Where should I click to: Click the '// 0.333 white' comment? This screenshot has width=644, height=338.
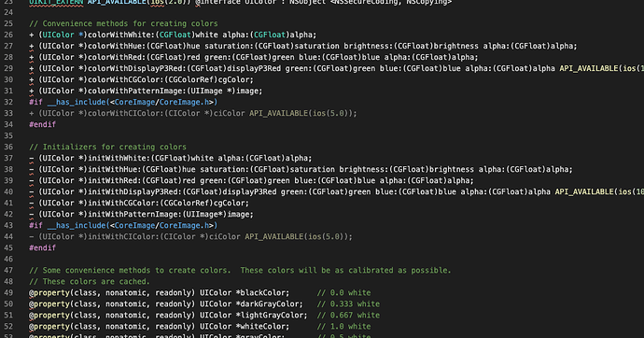[348, 303]
